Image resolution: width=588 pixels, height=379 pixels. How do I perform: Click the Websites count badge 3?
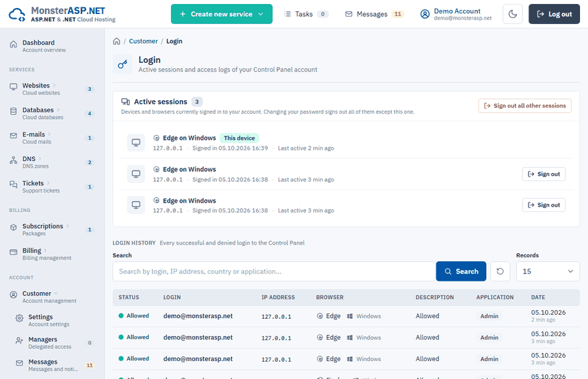[x=90, y=89]
